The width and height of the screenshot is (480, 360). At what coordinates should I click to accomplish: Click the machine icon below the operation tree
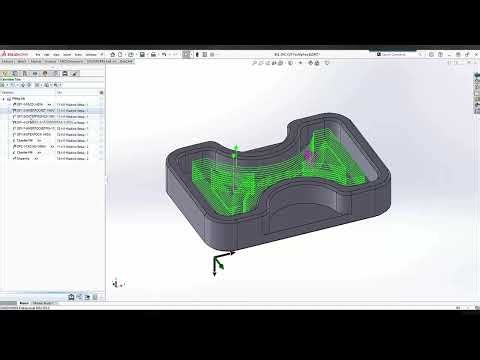[x=71, y=297]
